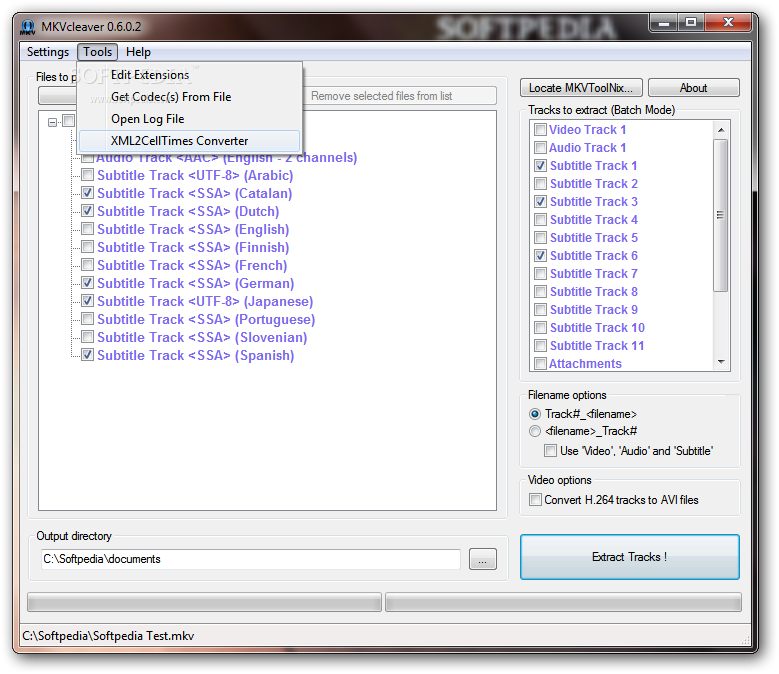
Task: Check Subtitle Track SSA (French)
Action: (x=87, y=264)
